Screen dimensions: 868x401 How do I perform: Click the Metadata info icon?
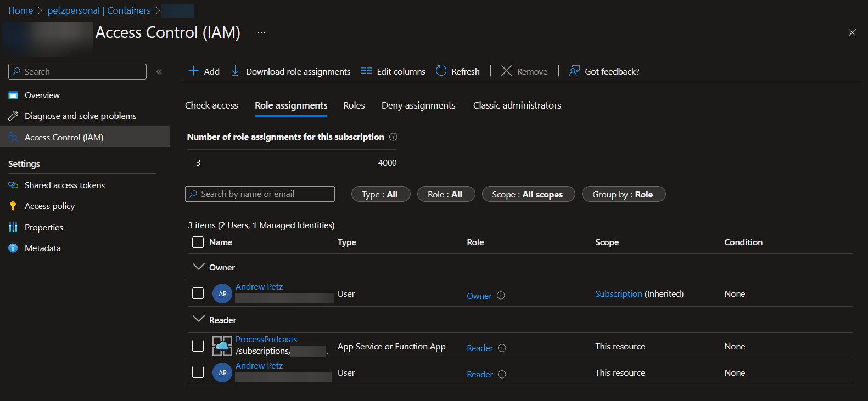point(13,248)
